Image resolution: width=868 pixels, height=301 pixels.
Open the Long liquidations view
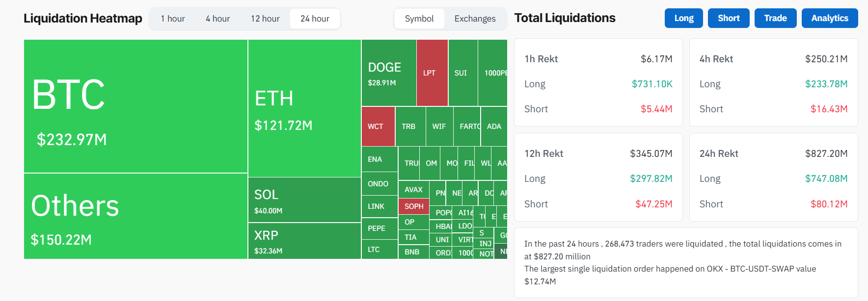[x=683, y=18]
